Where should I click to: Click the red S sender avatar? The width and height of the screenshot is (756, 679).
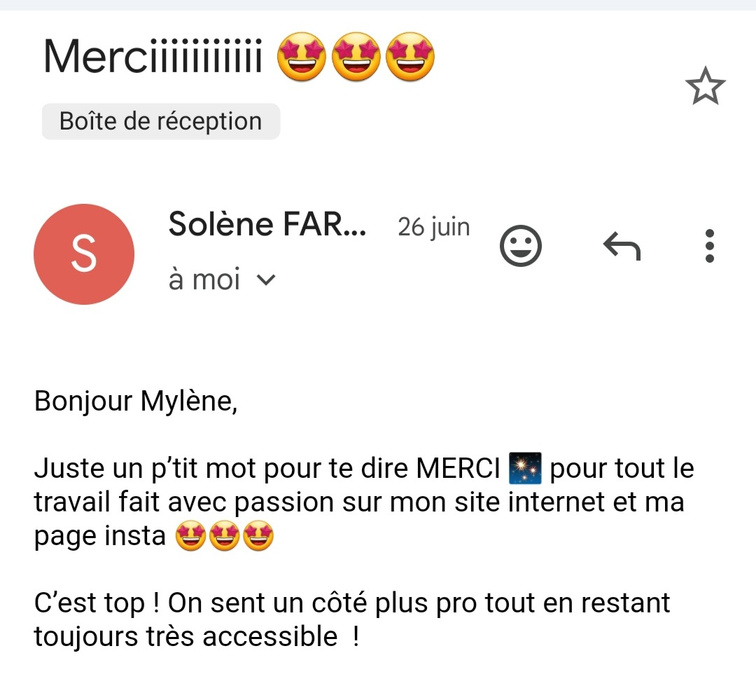83,254
